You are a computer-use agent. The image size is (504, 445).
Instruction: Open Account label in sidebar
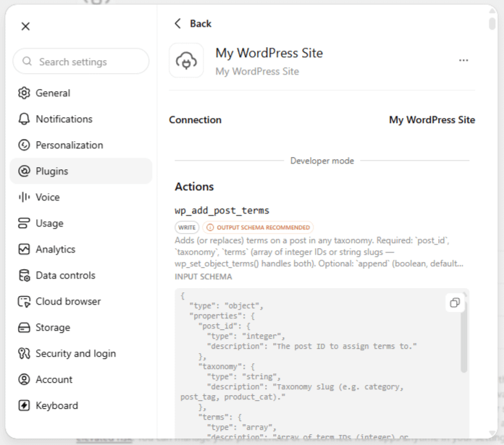[54, 379]
